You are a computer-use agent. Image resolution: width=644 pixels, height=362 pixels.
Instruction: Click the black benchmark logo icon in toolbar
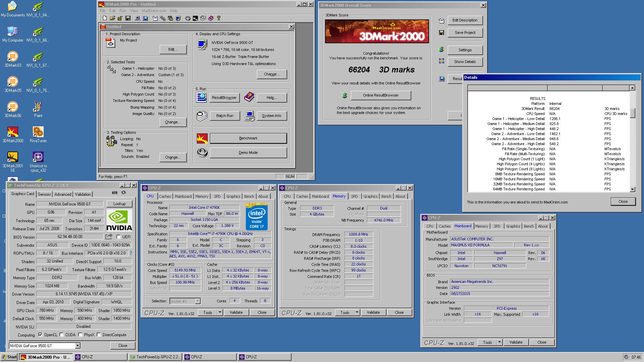pyautogui.click(x=196, y=18)
